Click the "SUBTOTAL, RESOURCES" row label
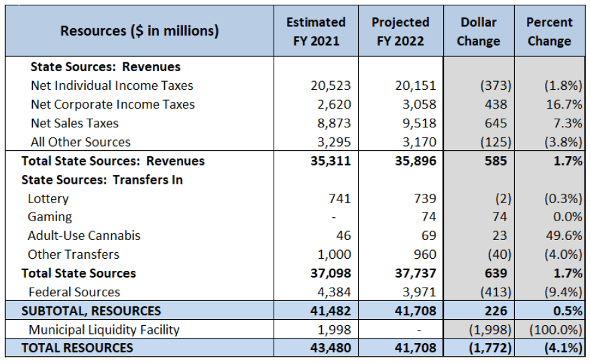 [x=91, y=310]
